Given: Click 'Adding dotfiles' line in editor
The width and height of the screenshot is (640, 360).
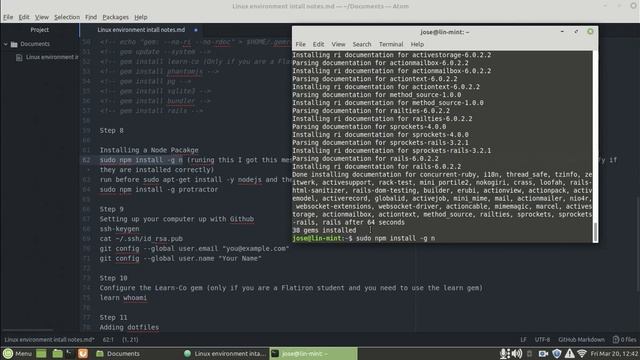Looking at the screenshot, I should click(x=129, y=327).
